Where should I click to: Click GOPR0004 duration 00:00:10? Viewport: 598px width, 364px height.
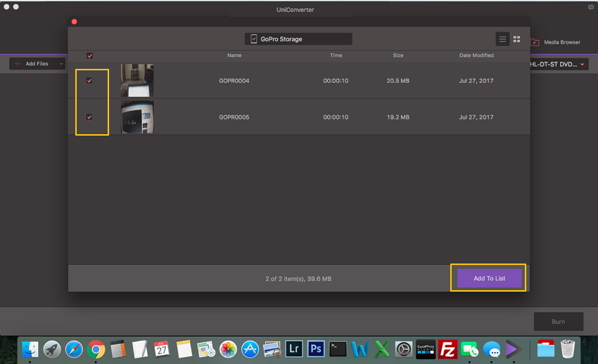[x=336, y=81]
